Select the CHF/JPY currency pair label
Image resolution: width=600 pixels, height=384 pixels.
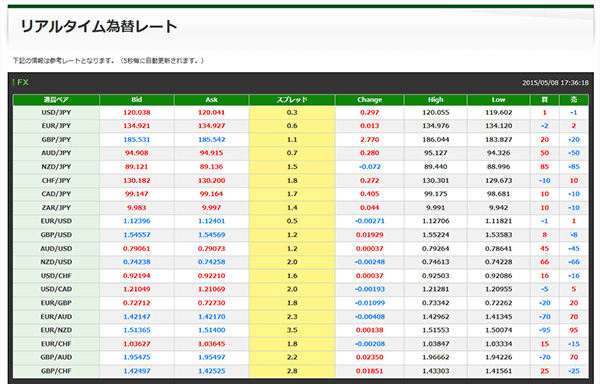pyautogui.click(x=56, y=181)
